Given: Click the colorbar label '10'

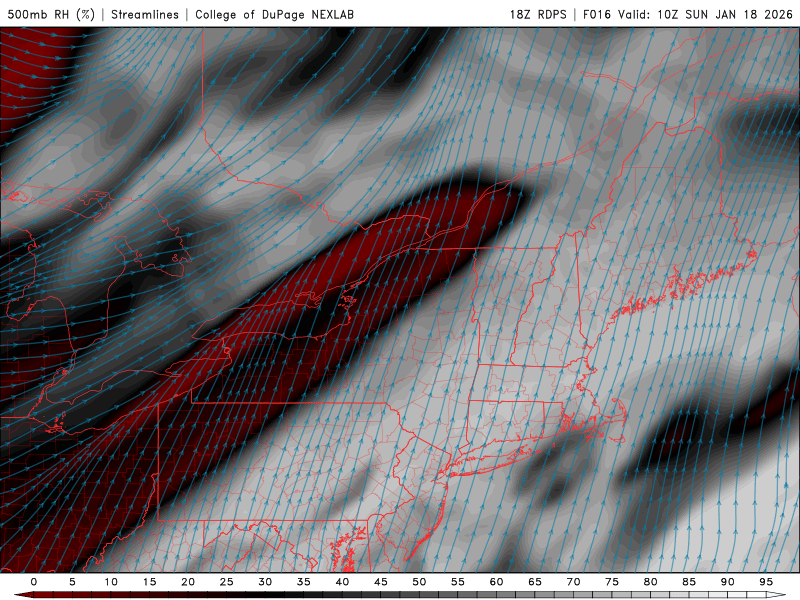Looking at the screenshot, I should [x=111, y=582].
